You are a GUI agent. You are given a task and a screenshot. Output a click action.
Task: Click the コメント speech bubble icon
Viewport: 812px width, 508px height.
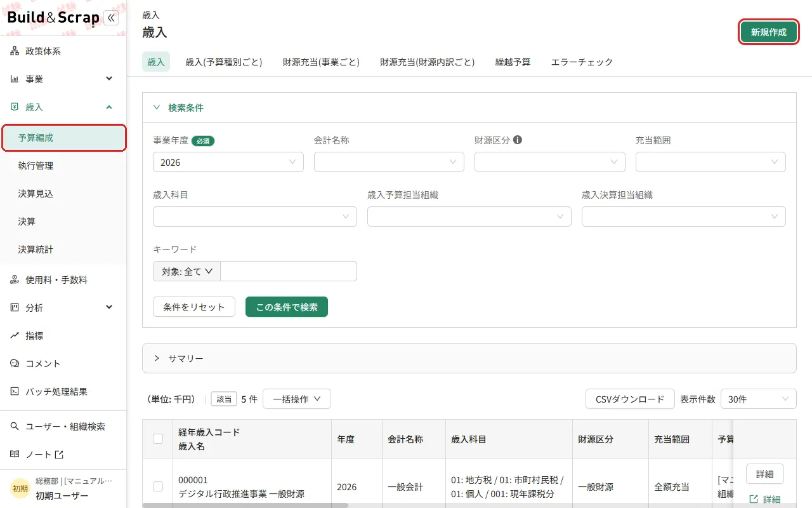[15, 363]
